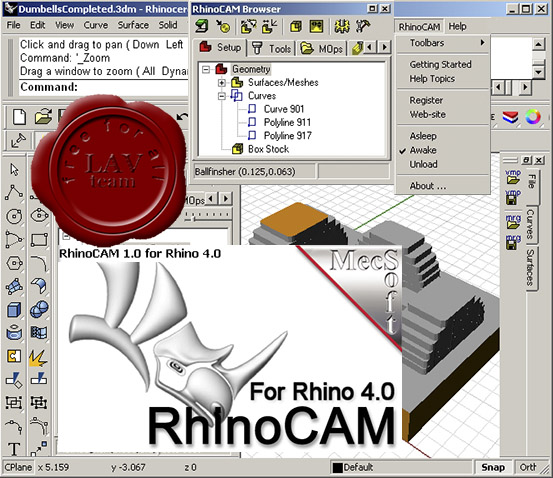553x478 pixels.
Task: Open the Curves vertical side tab
Action: pyautogui.click(x=531, y=224)
